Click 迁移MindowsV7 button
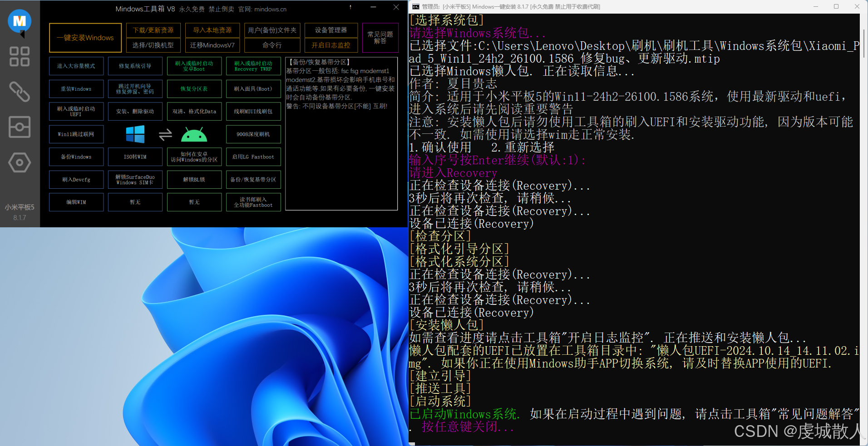 tap(212, 45)
